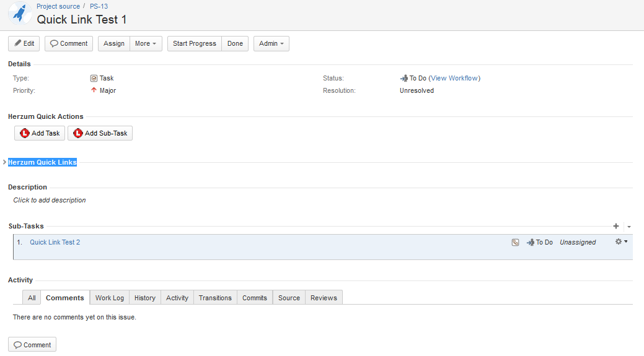Click the project rocket avatar icon
This screenshot has height=356, width=644.
tap(20, 14)
